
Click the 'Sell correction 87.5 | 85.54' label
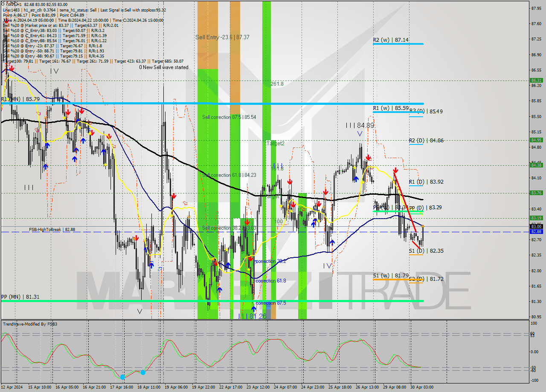coord(229,117)
